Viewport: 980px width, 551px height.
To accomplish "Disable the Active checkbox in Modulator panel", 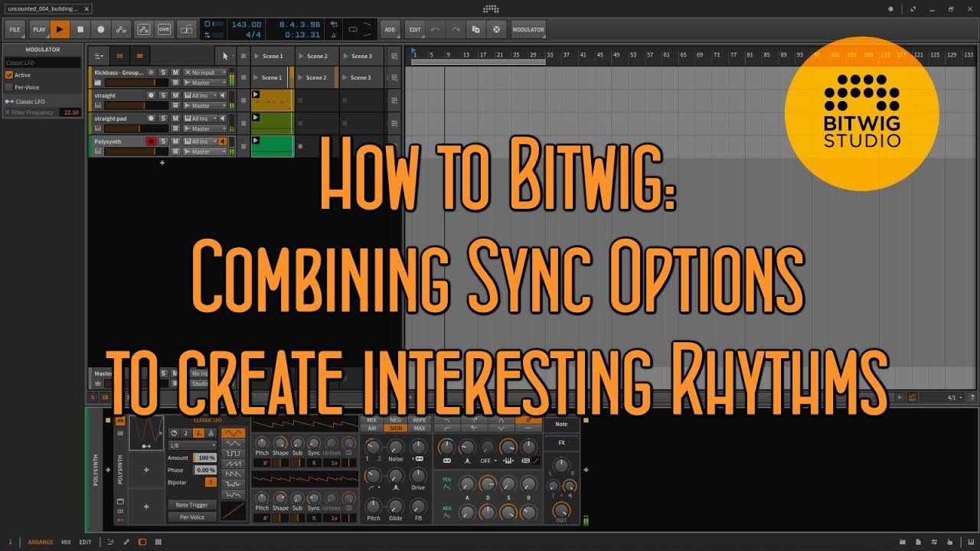I will 9,75.
